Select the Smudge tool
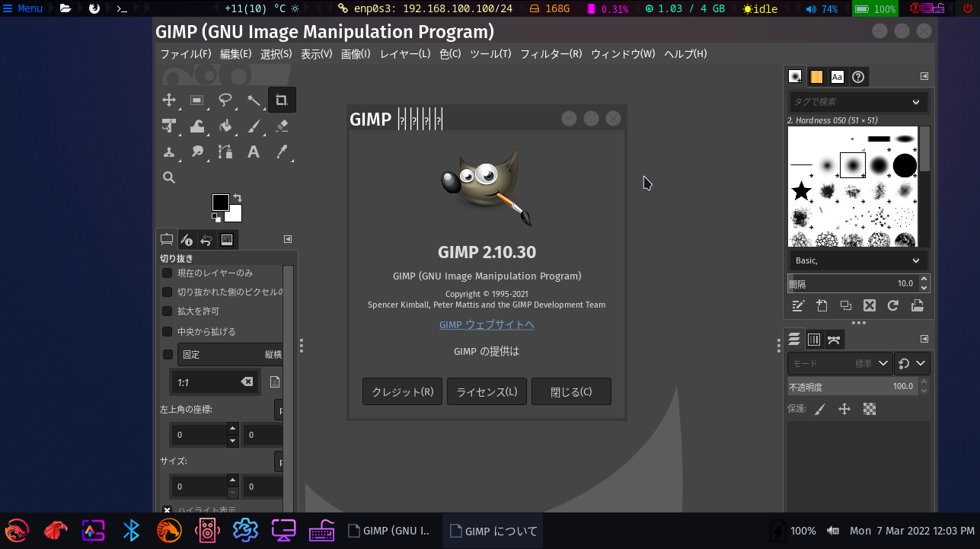 click(197, 152)
